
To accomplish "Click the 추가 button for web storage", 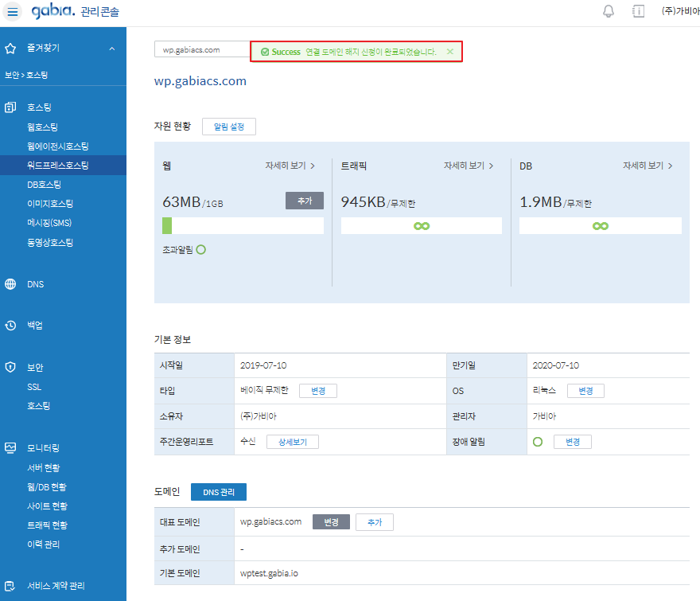I will click(305, 201).
